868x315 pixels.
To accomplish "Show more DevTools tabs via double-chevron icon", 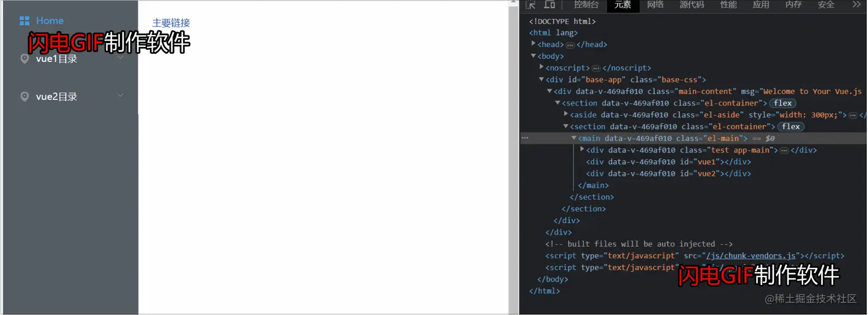I will click(x=856, y=5).
